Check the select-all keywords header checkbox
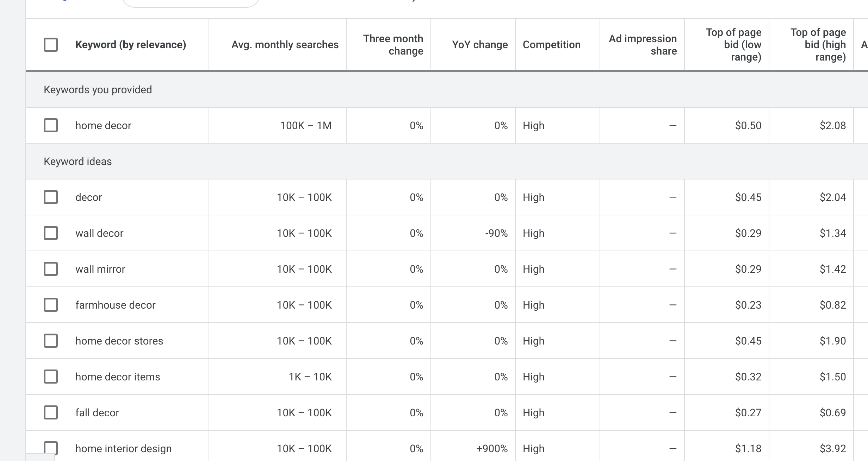The width and height of the screenshot is (868, 461). point(51,45)
